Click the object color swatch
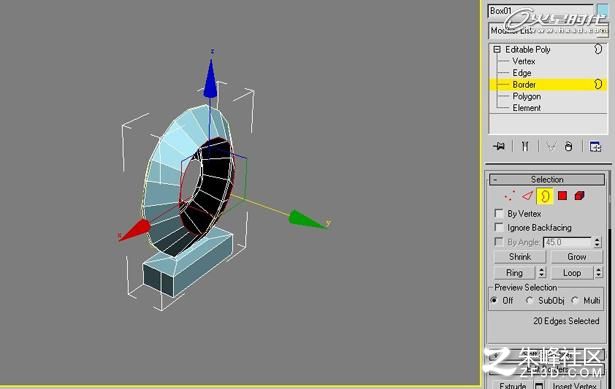615x389 pixels. [602, 11]
